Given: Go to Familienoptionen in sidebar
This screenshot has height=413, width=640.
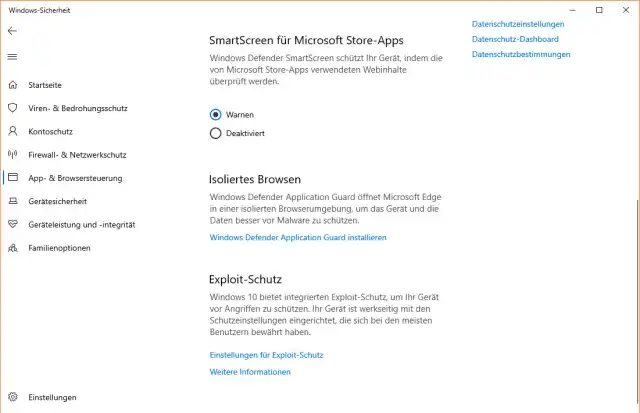Looking at the screenshot, I should pos(59,248).
